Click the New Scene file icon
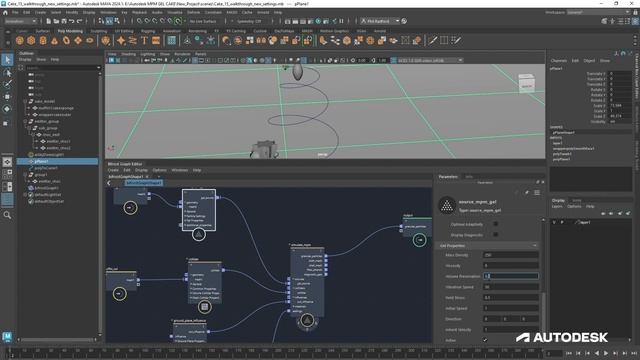The image size is (640, 360). (49, 21)
